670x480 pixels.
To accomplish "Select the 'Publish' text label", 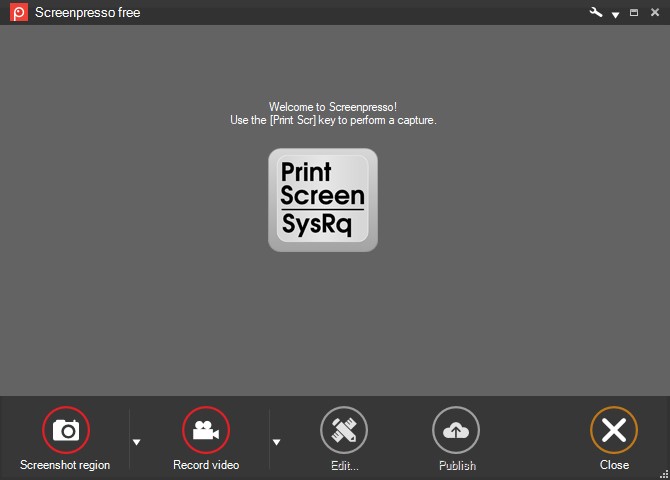I will [x=457, y=466].
